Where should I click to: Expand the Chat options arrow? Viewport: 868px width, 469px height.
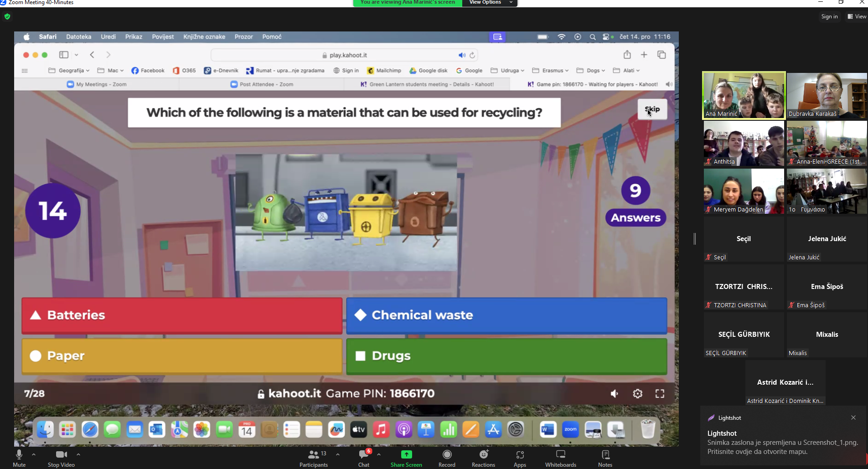379,454
